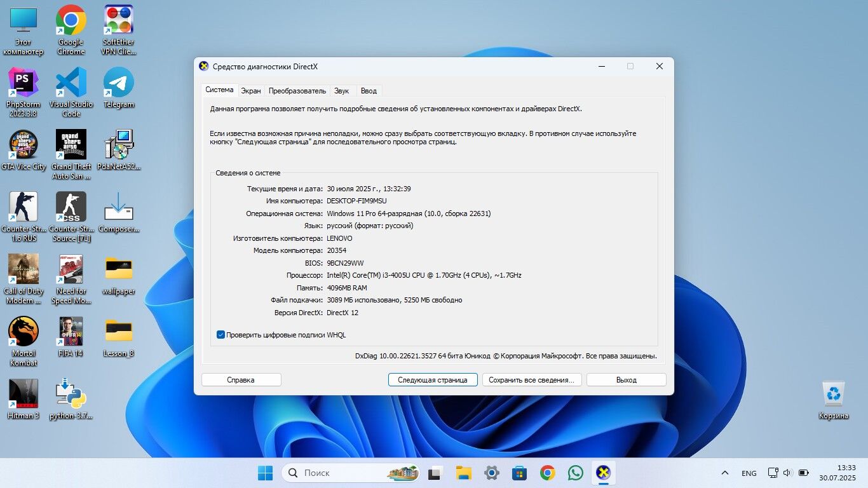Select PdaNetA52 installer icon

[x=119, y=150]
